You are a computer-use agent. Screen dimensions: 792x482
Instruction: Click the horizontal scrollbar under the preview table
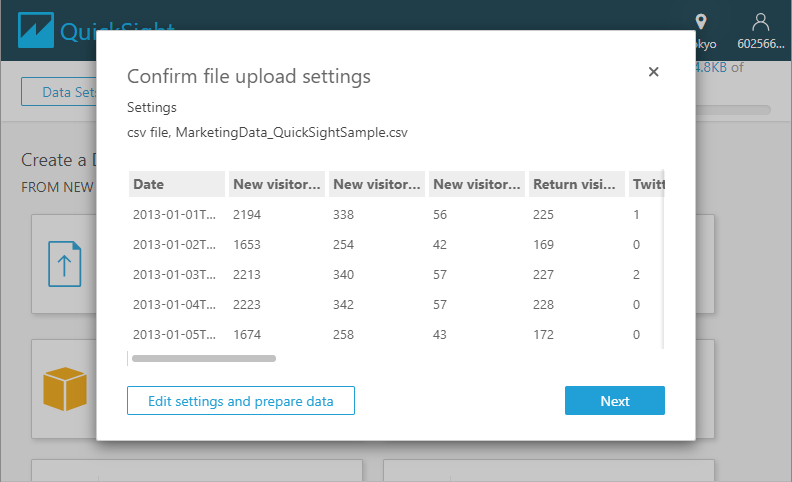[204, 357]
